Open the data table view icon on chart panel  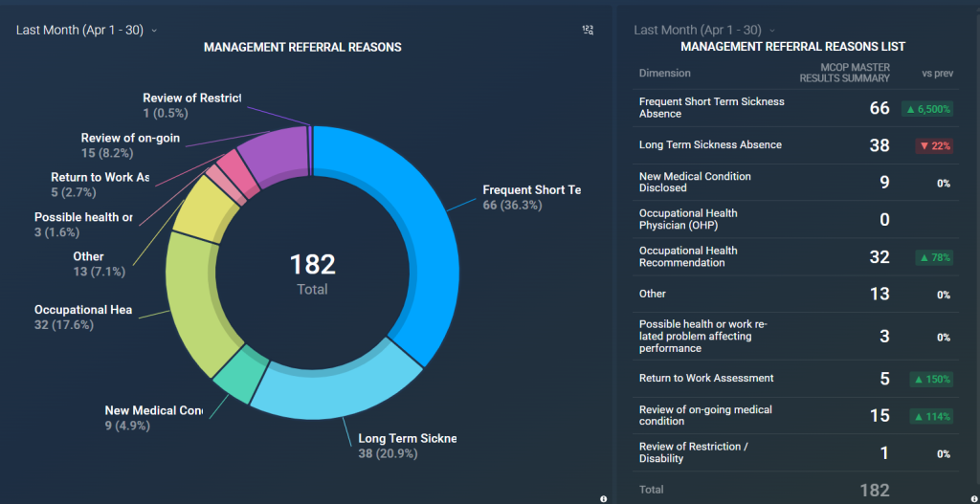click(x=588, y=30)
